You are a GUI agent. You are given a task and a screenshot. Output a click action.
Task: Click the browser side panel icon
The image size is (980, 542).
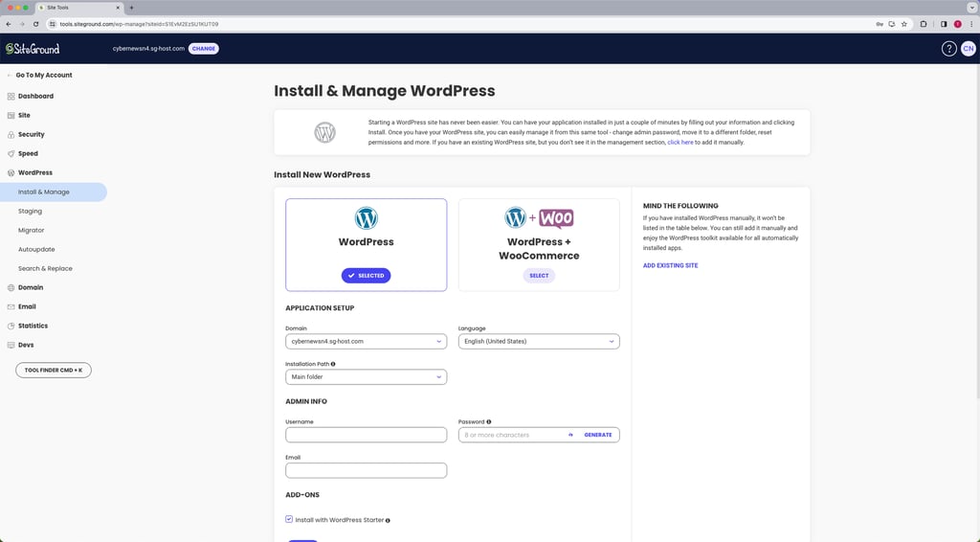pyautogui.click(x=944, y=24)
